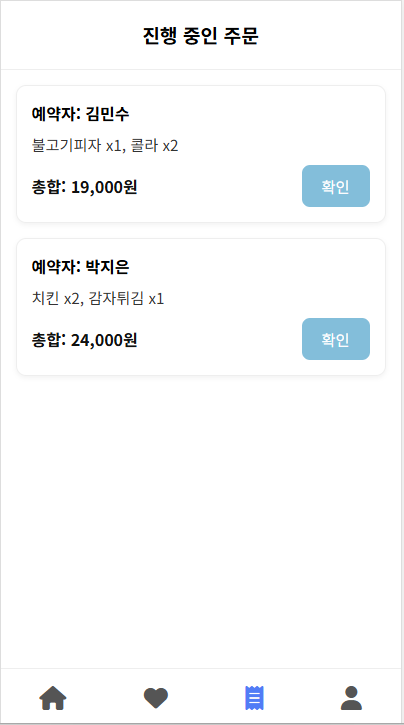404x725 pixels.
Task: Click the 총합: 19,000원 total text
Action: [x=84, y=187]
